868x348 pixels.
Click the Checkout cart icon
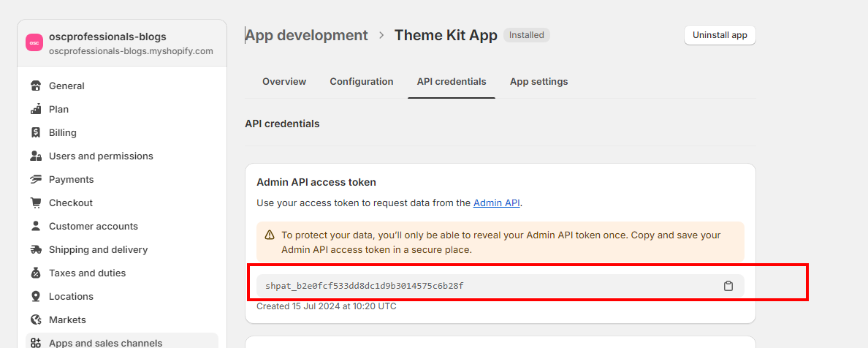(36, 203)
